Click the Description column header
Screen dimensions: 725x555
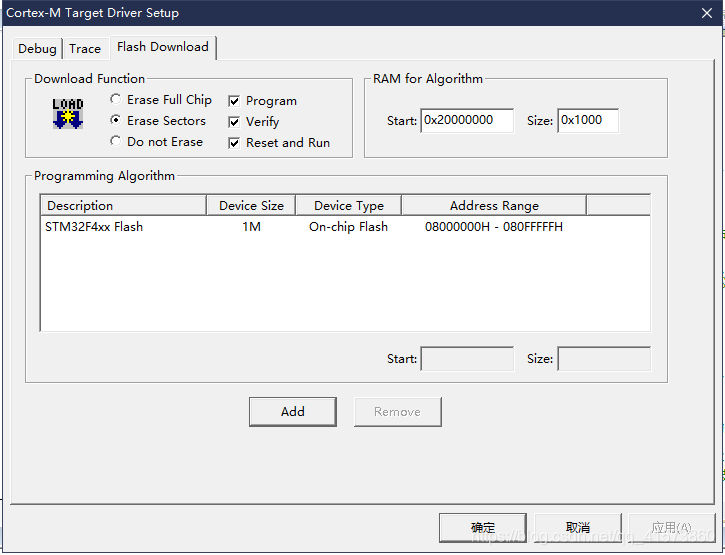pos(123,205)
